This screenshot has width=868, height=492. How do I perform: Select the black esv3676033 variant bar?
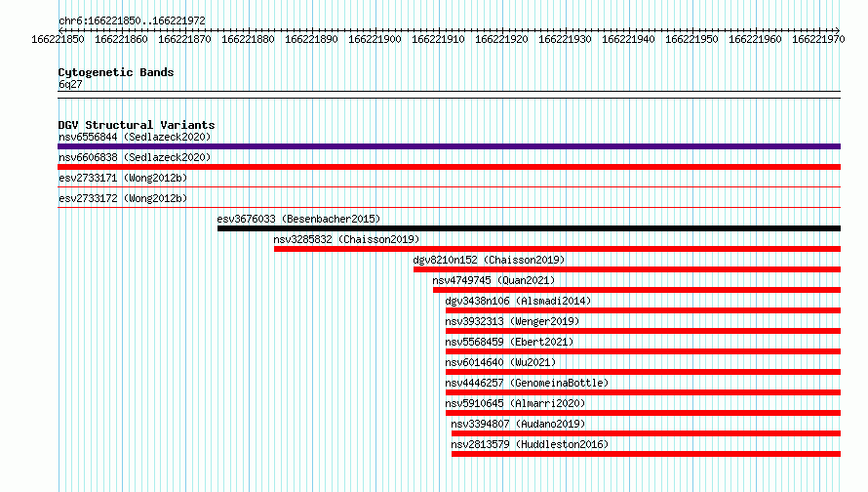pos(530,228)
